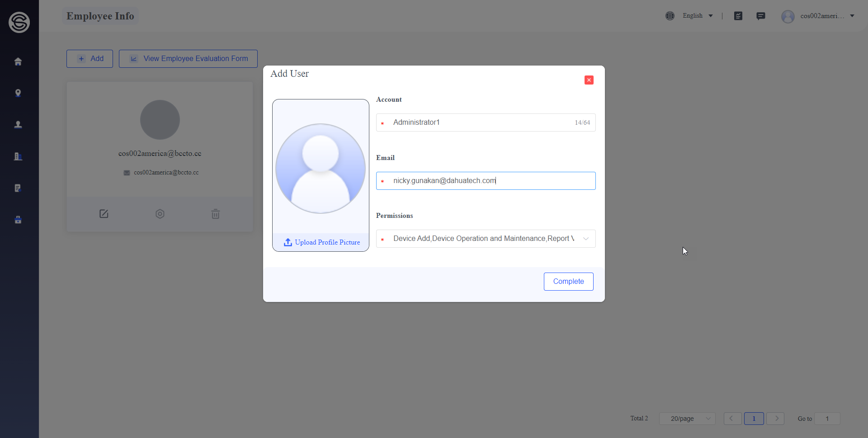Open the building organization sidebar icon

(18, 156)
